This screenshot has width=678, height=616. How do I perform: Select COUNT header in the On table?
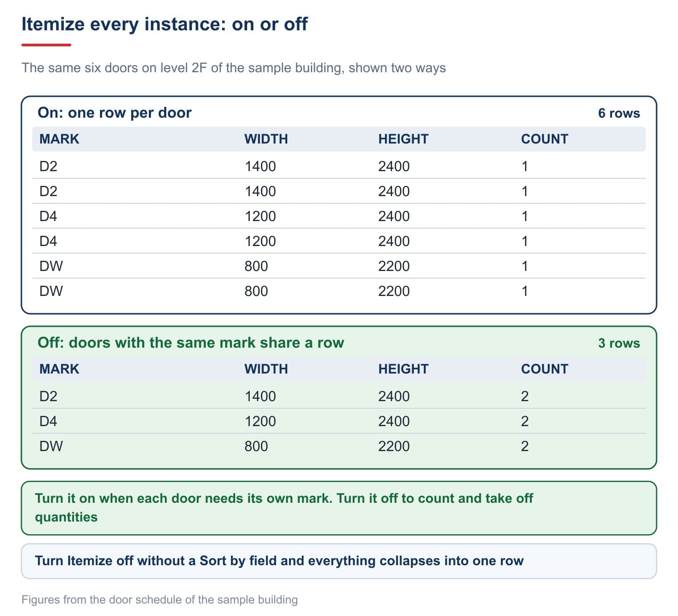545,139
